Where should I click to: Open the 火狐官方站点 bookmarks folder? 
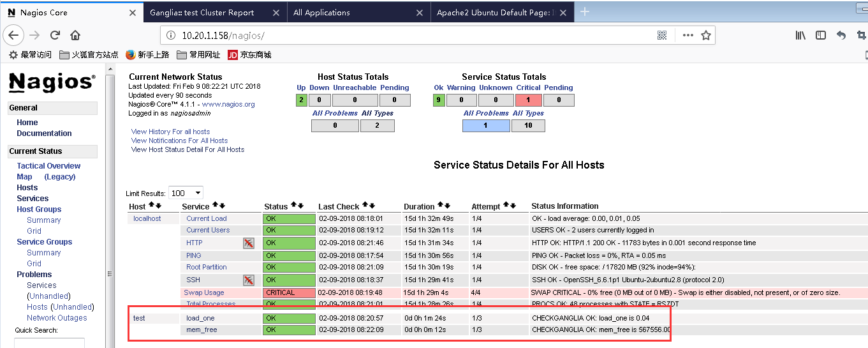tap(89, 55)
